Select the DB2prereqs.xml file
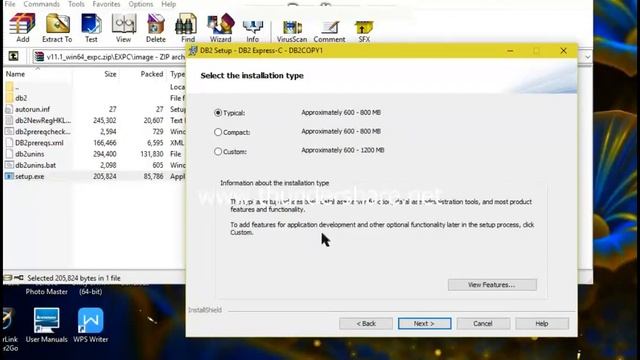This screenshot has height=360, width=640. (94, 143)
